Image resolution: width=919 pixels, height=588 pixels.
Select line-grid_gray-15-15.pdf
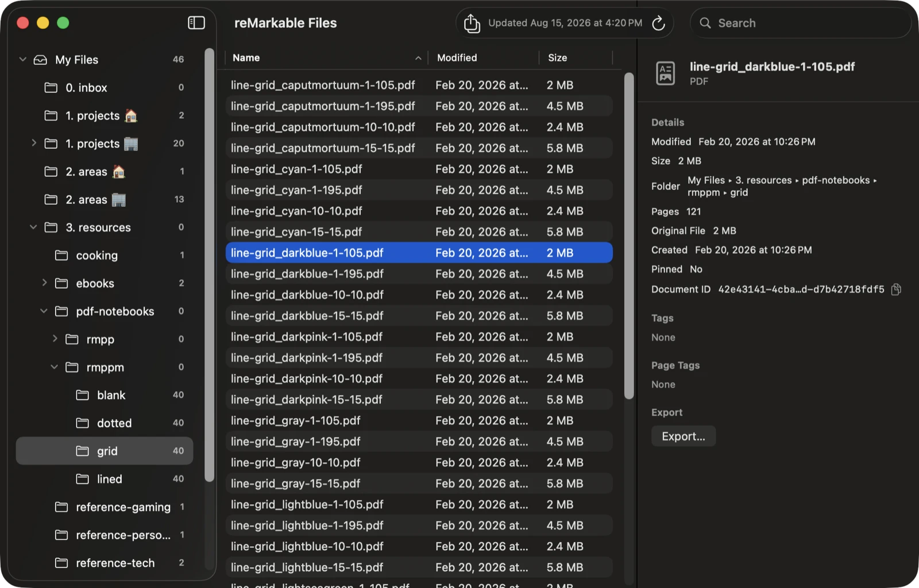coord(419,483)
